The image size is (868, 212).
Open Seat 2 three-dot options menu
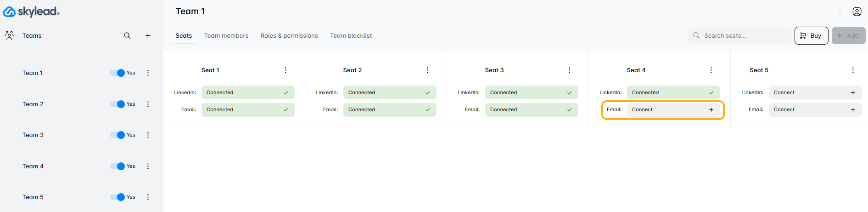coord(427,70)
